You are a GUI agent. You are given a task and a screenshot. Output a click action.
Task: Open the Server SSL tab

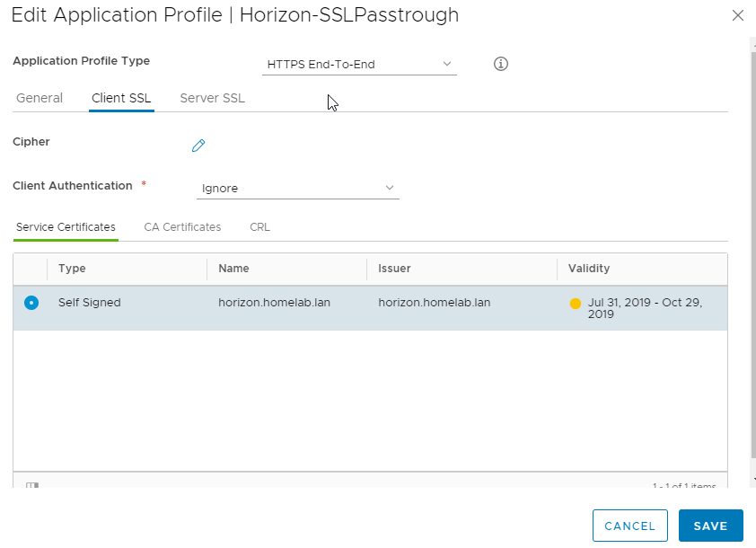coord(212,98)
